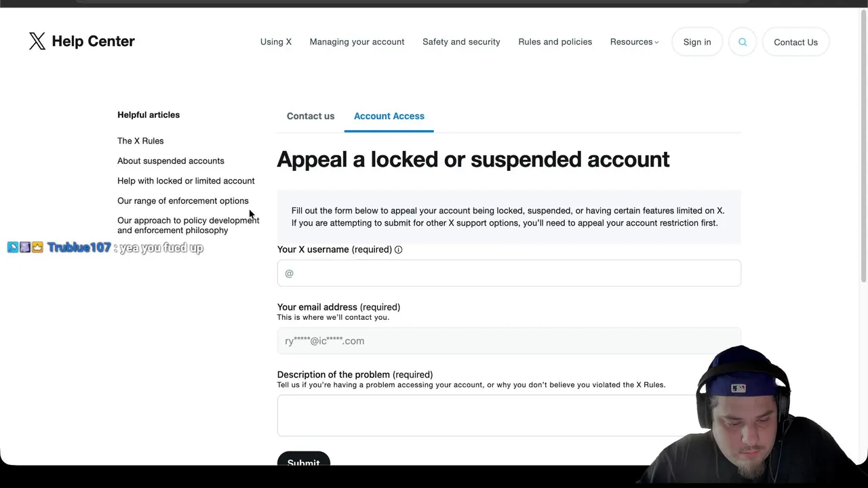Image resolution: width=868 pixels, height=488 pixels.
Task: Open the Using X menu
Action: (276, 42)
